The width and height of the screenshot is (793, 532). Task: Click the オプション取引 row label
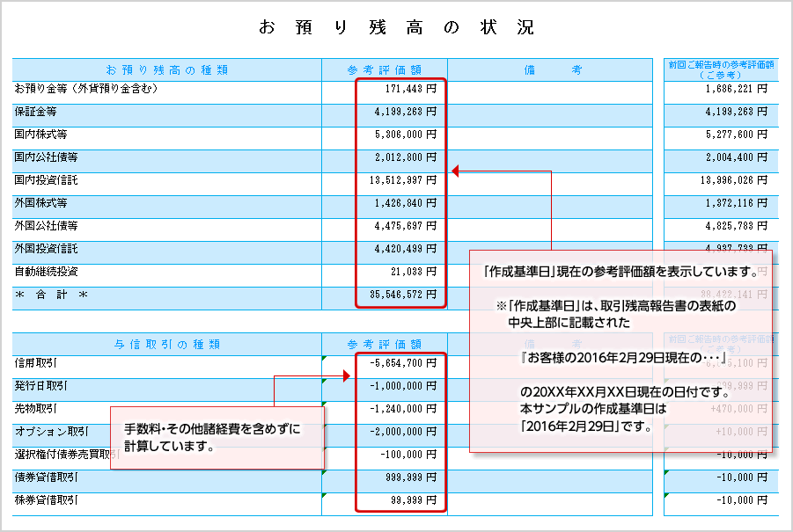point(52,432)
